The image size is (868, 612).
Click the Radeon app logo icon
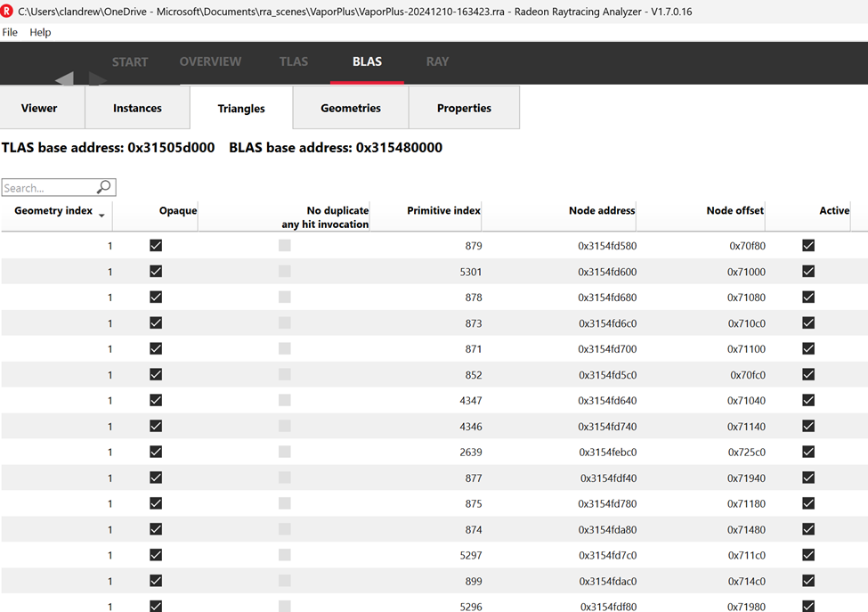(x=8, y=12)
